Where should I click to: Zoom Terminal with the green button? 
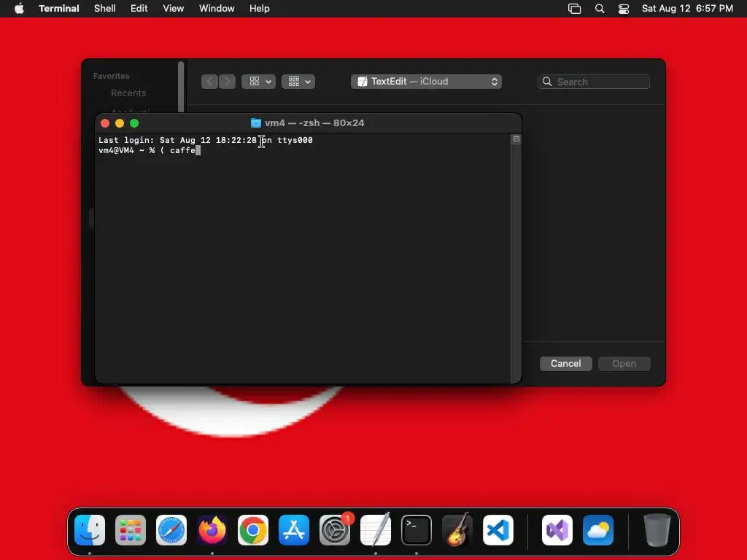tap(134, 123)
